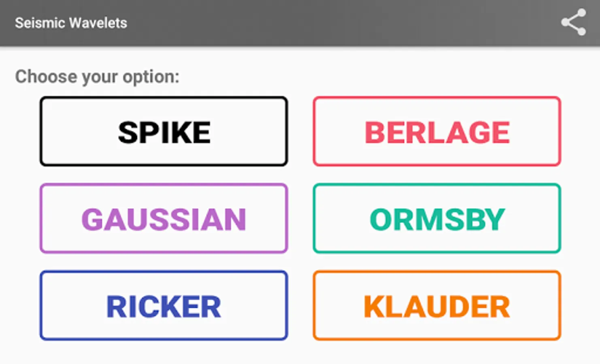The height and width of the screenshot is (364, 600).
Task: Click the green-outlined ORMSBY box
Action: (x=437, y=218)
